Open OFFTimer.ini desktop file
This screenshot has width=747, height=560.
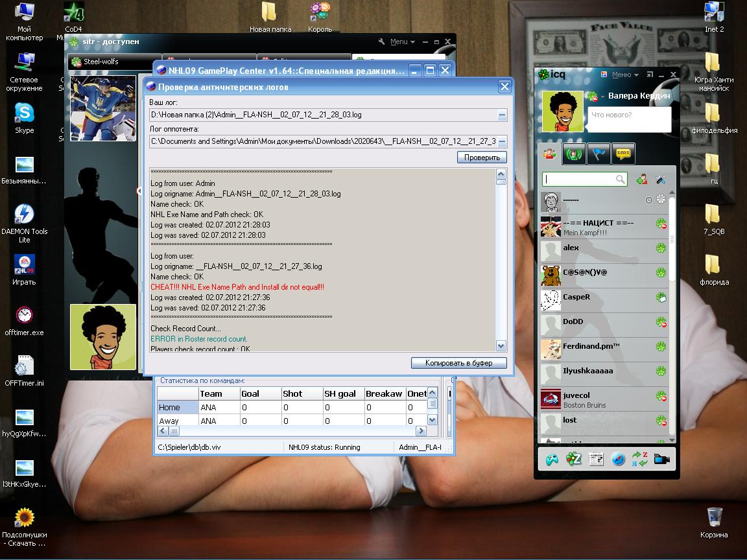pos(24,371)
